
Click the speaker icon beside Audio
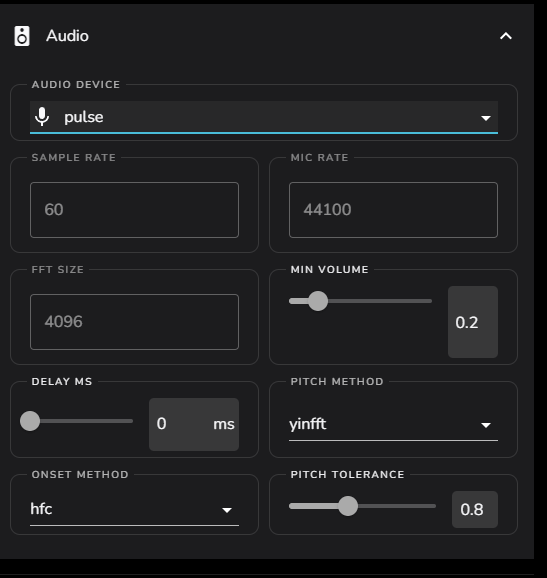pos(22,36)
